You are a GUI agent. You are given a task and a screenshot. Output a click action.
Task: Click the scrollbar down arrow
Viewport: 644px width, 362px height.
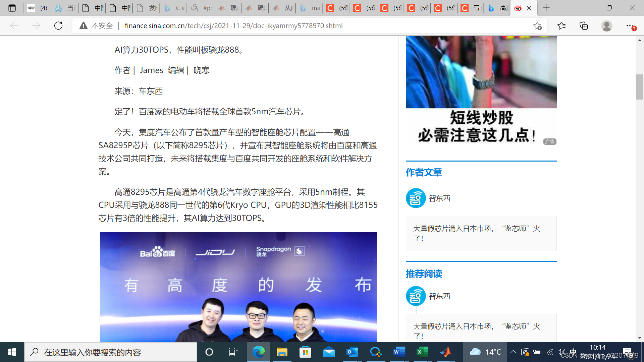point(640,338)
